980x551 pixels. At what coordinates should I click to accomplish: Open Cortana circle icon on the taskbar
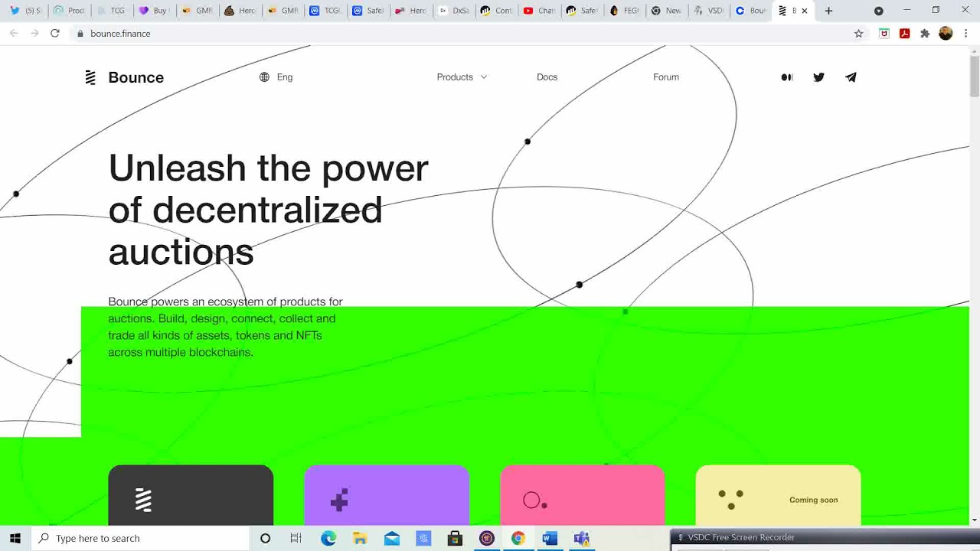pyautogui.click(x=265, y=538)
